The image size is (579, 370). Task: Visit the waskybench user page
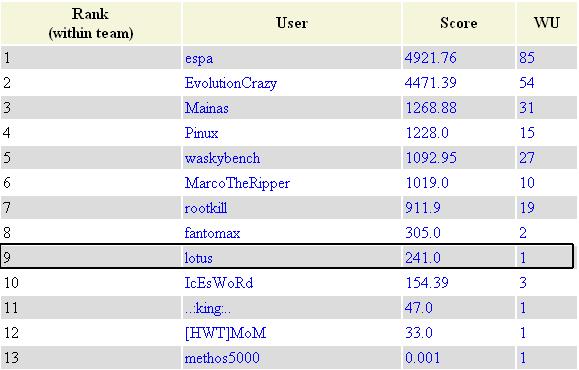coord(222,158)
